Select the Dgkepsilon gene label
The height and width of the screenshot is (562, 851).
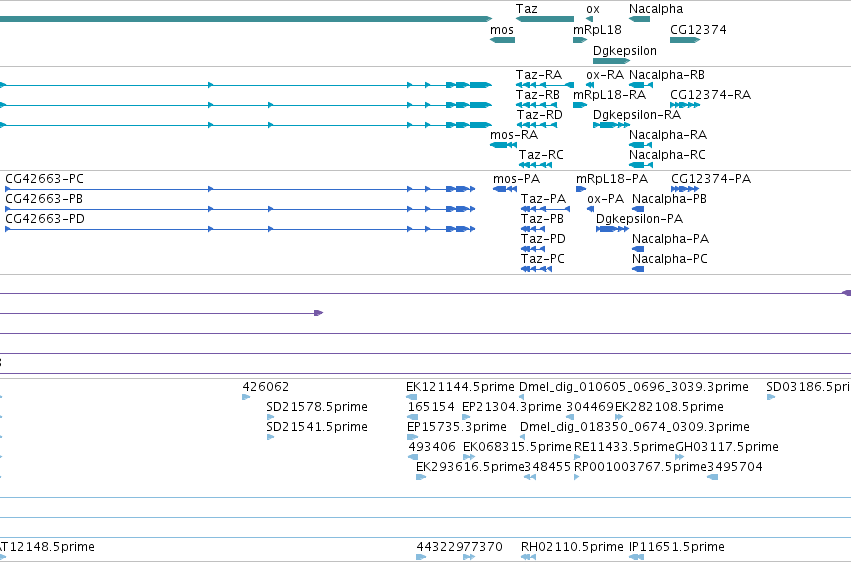[x=625, y=50]
